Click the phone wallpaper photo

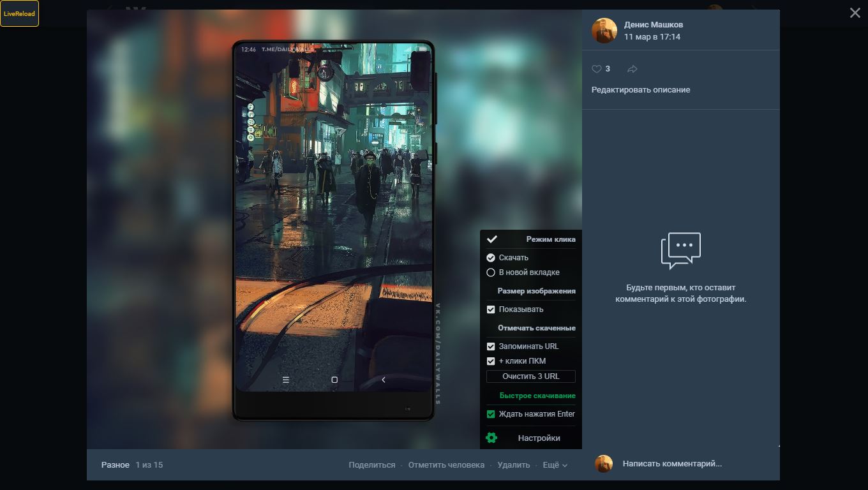point(333,230)
